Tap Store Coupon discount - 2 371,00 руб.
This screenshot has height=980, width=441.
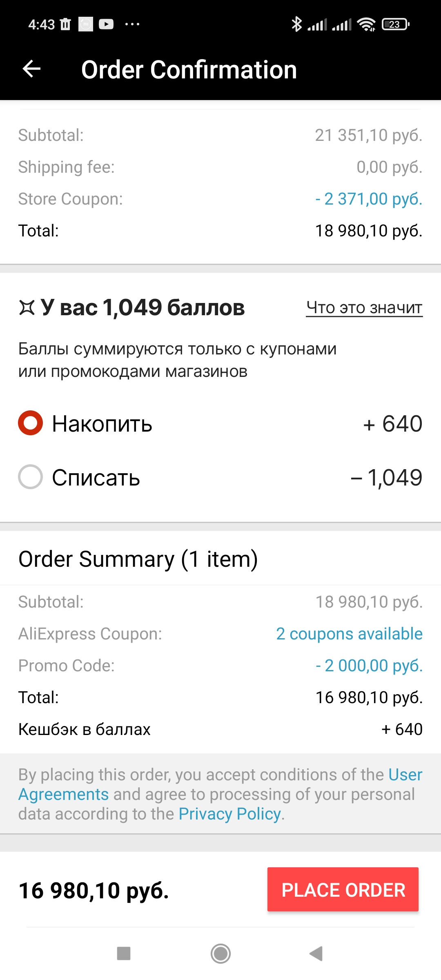click(x=369, y=199)
